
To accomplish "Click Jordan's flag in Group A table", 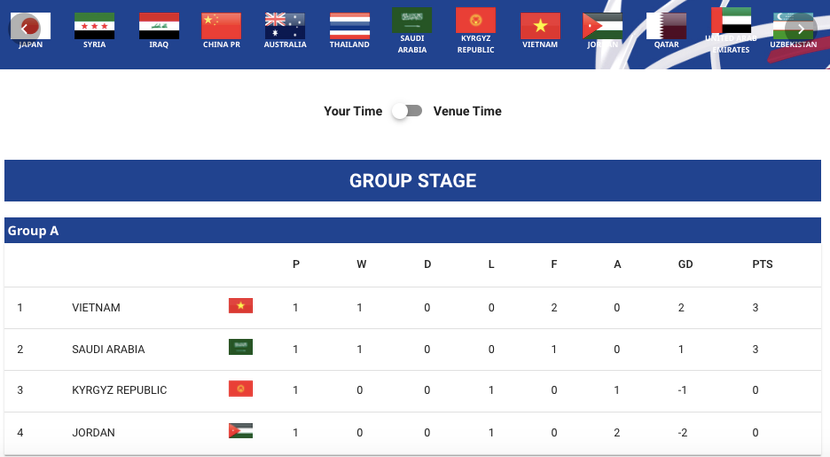I will 240,431.
